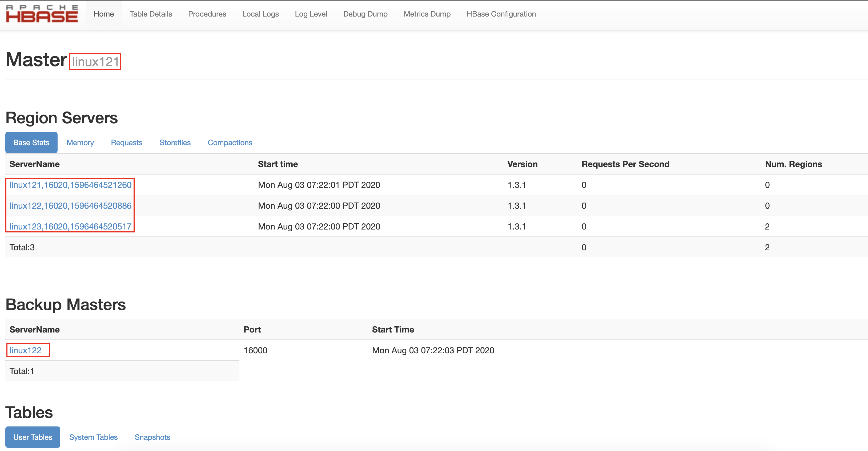The height and width of the screenshot is (451, 868).
Task: Click the Backup Masters Start Time header
Action: click(393, 330)
